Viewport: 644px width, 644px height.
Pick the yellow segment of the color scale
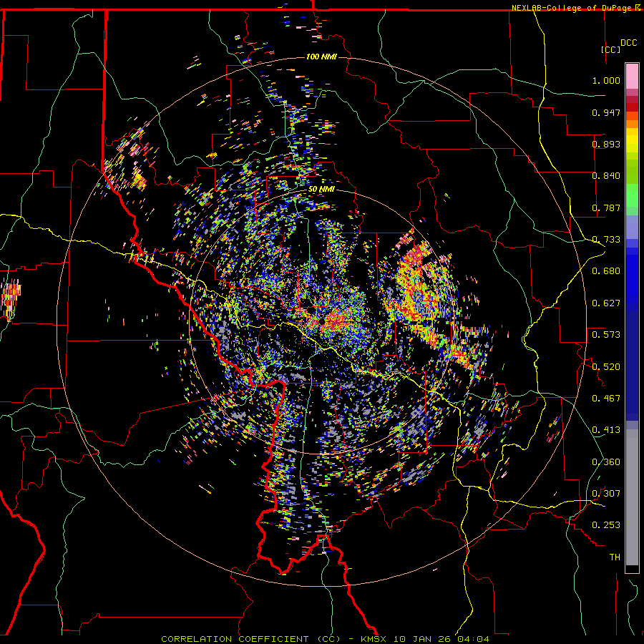click(x=632, y=143)
